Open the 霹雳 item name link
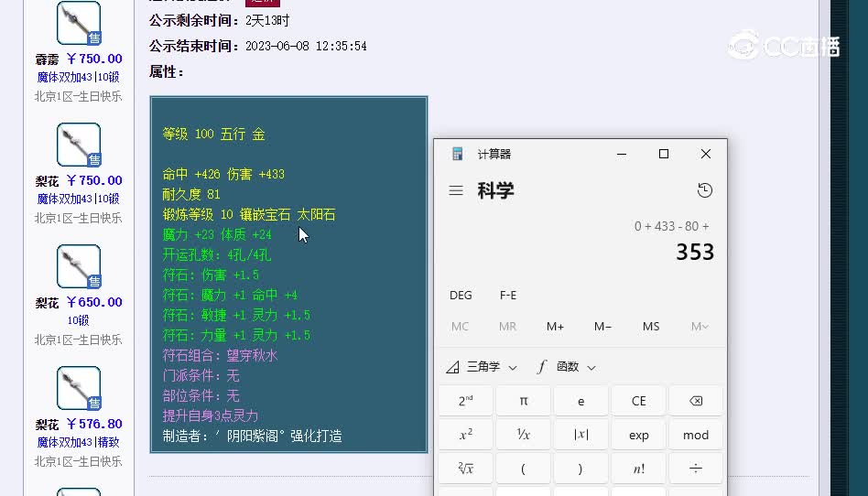This screenshot has width=868, height=496. pyautogui.click(x=47, y=59)
